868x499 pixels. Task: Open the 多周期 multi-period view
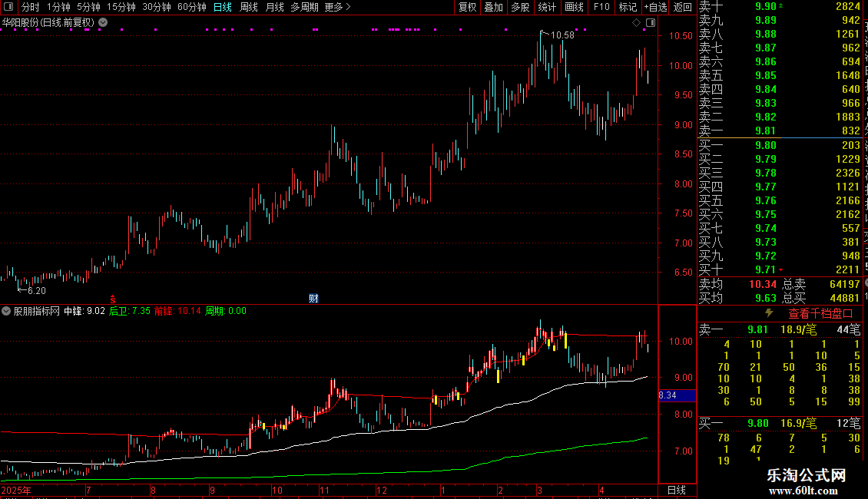(x=304, y=7)
